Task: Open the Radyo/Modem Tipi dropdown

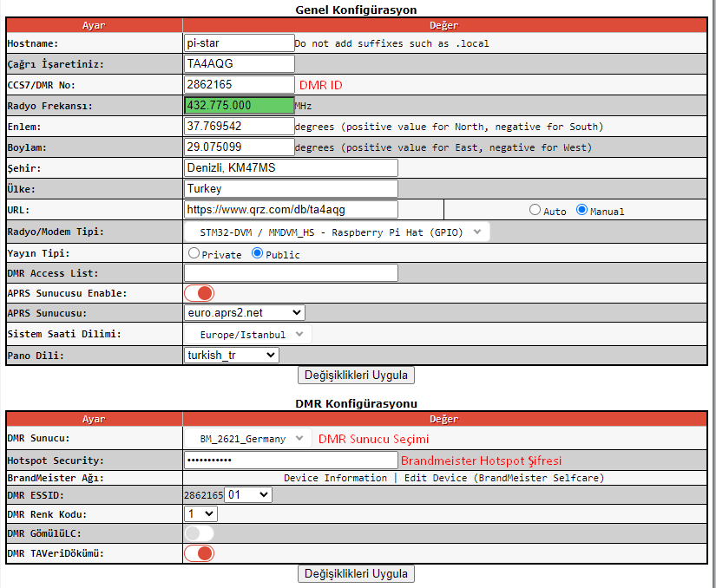Action: point(337,232)
